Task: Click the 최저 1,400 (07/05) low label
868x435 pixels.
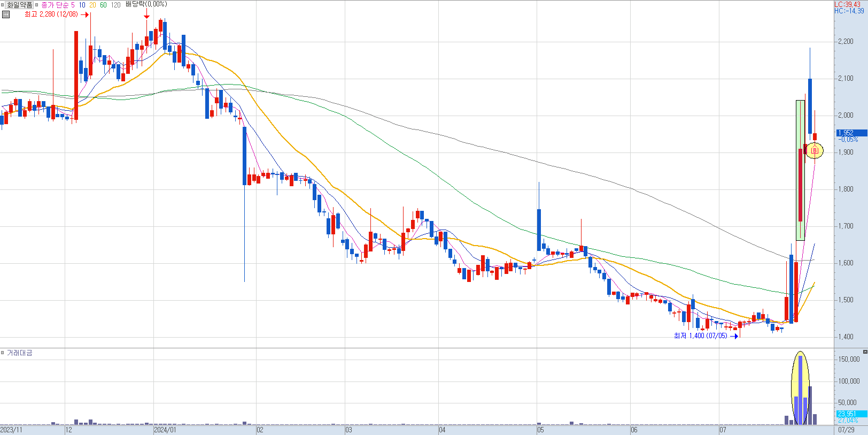Action: [700, 336]
